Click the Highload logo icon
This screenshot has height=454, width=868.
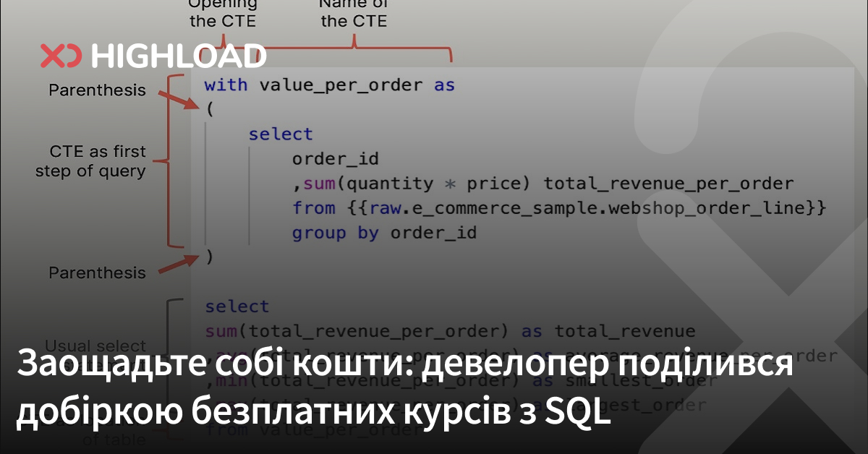coord(61,56)
